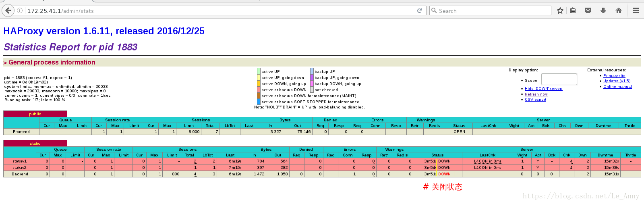The image size is (644, 204).
Task: Click the statsrv1 bytes in value 704
Action: pos(261,161)
